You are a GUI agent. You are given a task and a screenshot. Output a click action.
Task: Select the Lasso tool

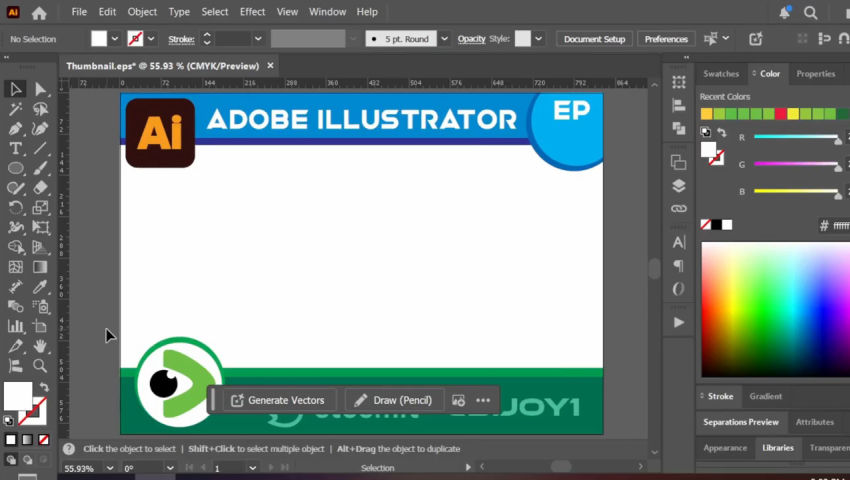(x=40, y=109)
